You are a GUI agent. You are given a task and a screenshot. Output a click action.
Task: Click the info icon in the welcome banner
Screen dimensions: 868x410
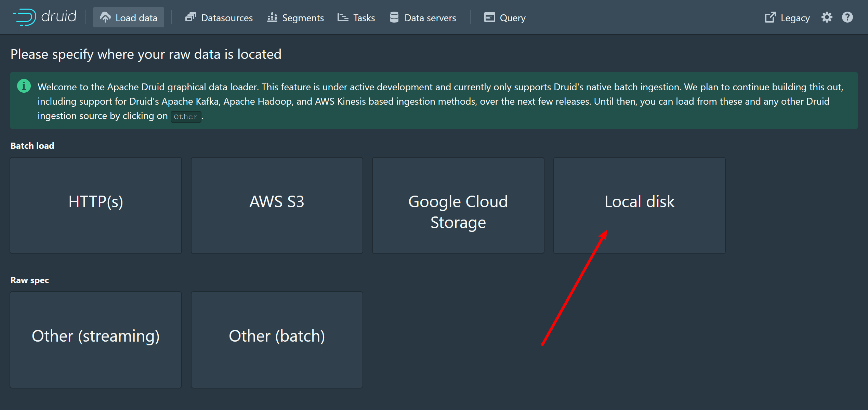tap(24, 86)
